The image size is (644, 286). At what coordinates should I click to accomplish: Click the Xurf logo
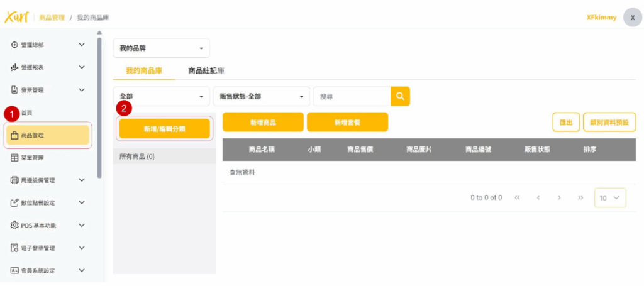pyautogui.click(x=17, y=17)
